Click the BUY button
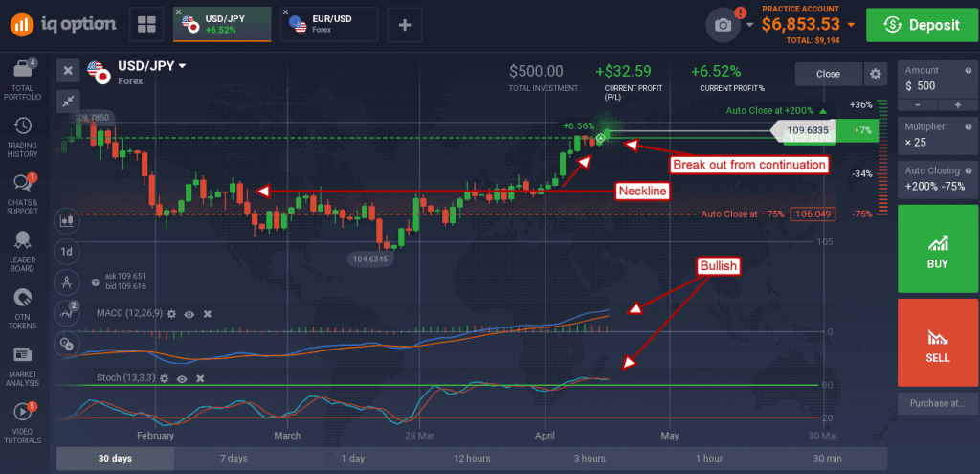Screen dimensions: 980x474 (938, 248)
